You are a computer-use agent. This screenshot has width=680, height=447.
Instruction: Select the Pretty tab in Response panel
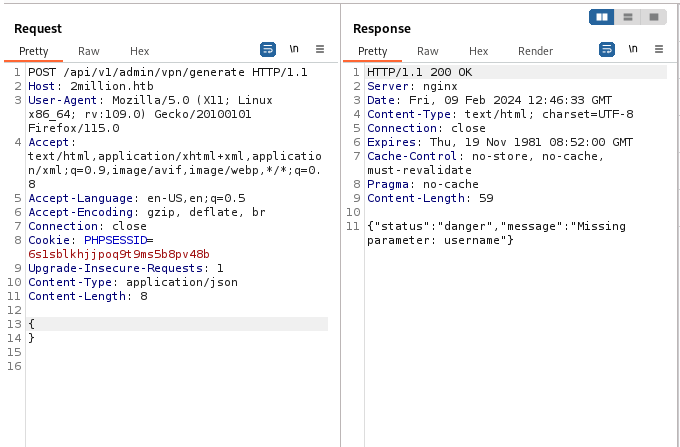click(373, 51)
